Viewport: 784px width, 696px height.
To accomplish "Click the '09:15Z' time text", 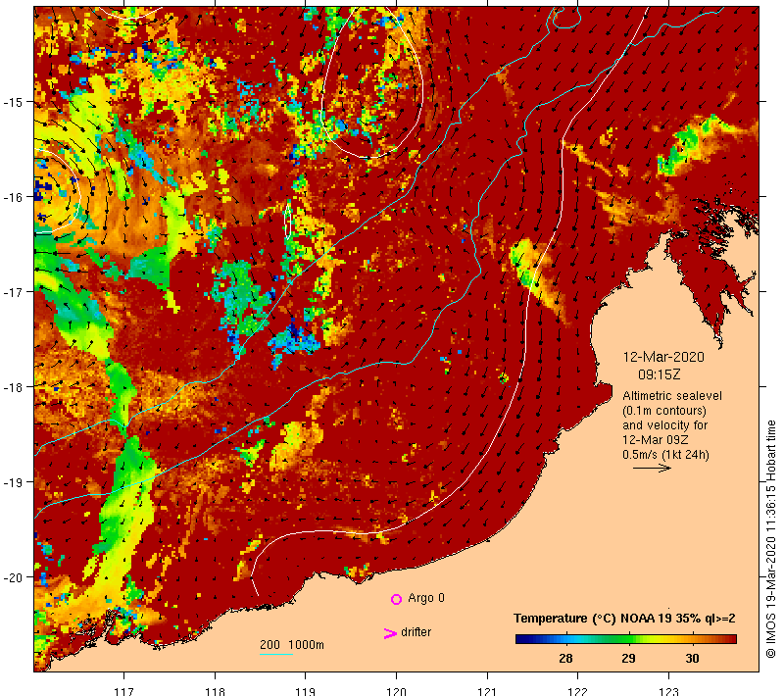I will (659, 374).
